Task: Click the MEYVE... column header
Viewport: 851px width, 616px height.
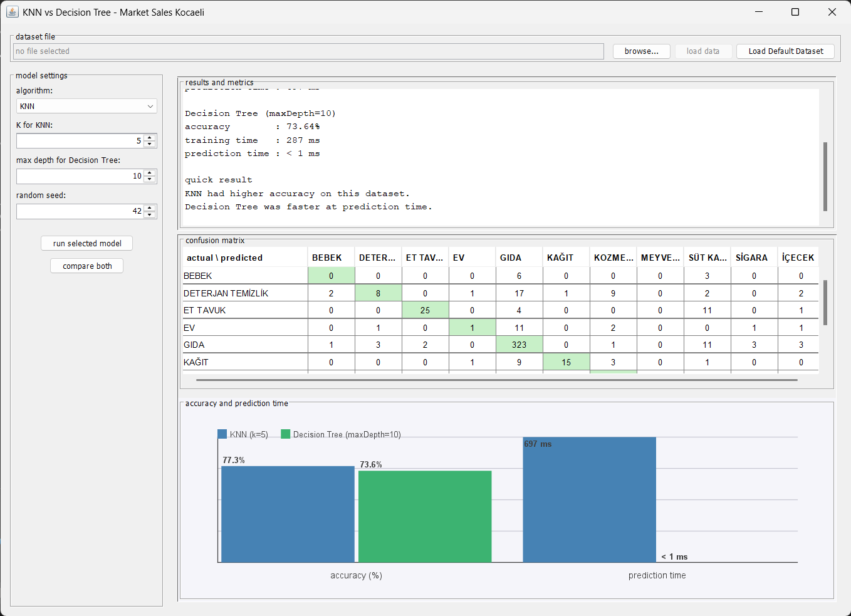Action: click(660, 258)
